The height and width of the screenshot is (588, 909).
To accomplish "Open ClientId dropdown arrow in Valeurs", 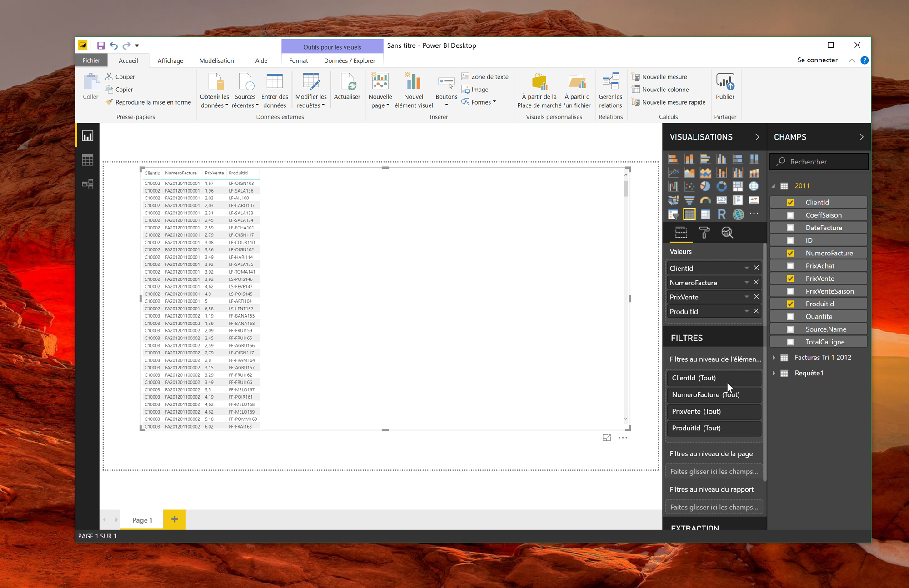I will tap(746, 268).
